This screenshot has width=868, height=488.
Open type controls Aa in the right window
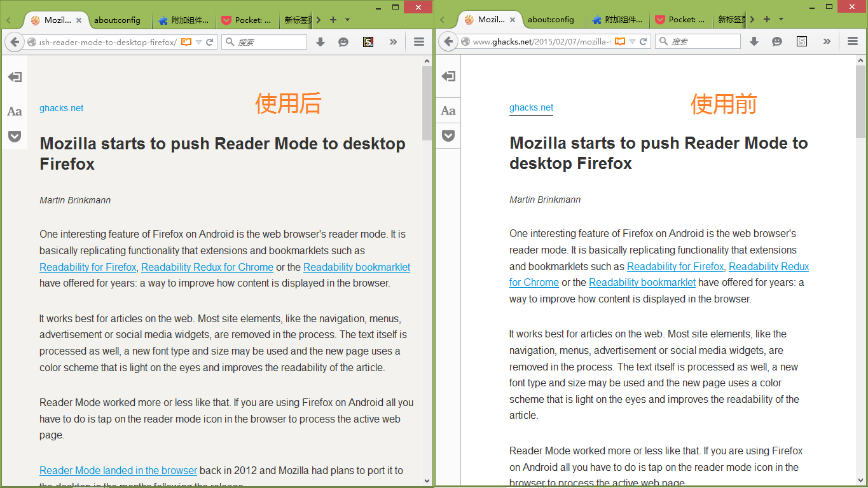448,111
